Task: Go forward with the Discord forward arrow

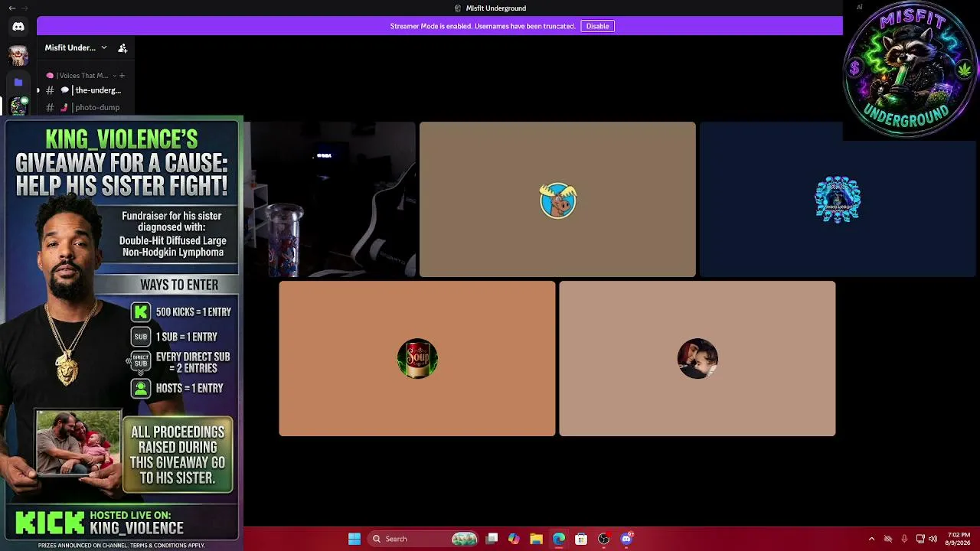Action: pyautogui.click(x=25, y=8)
